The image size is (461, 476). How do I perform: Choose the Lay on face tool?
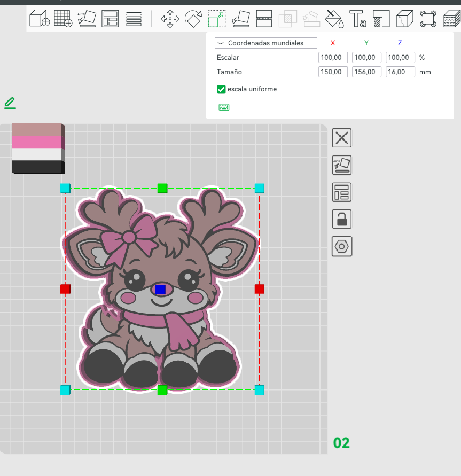pos(241,19)
